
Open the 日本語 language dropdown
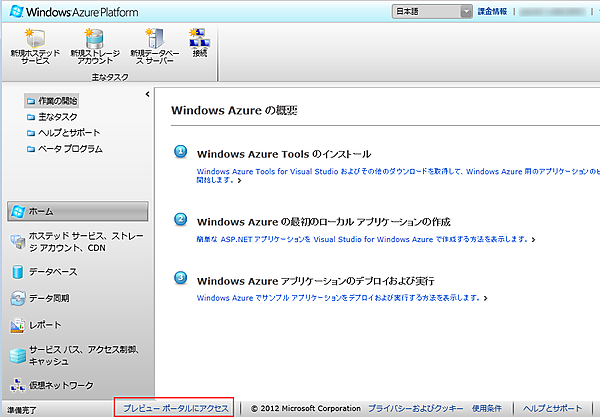pos(432,11)
